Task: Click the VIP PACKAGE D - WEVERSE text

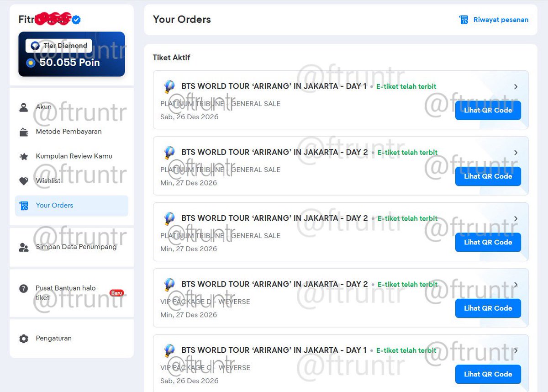Action: [x=205, y=302]
